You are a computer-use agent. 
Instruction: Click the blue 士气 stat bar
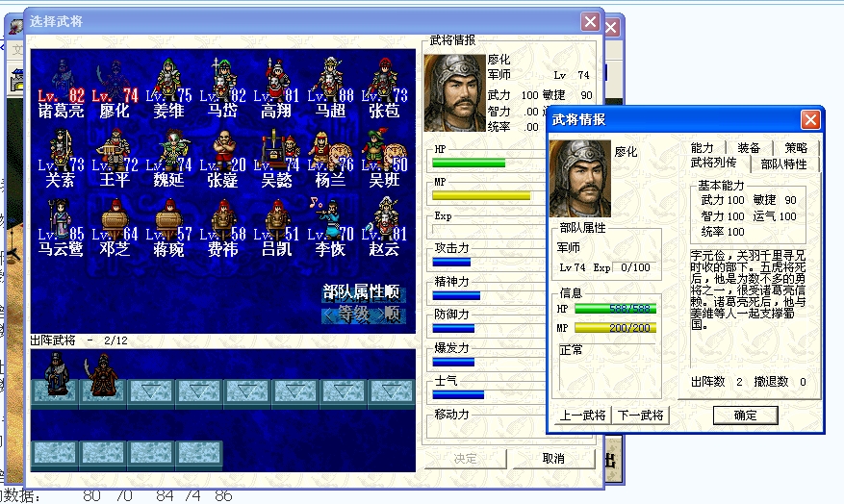click(458, 394)
